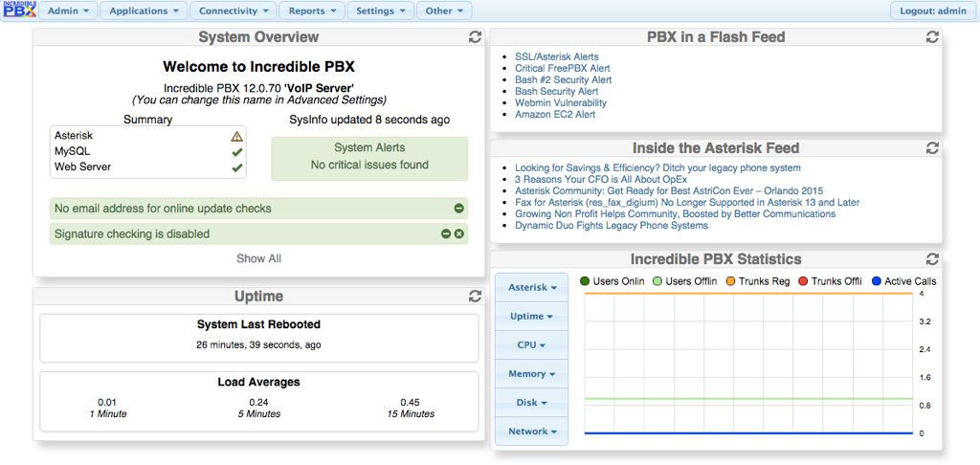The image size is (980, 465).
Task: Open the Bash Security Alert link
Action: (x=556, y=91)
